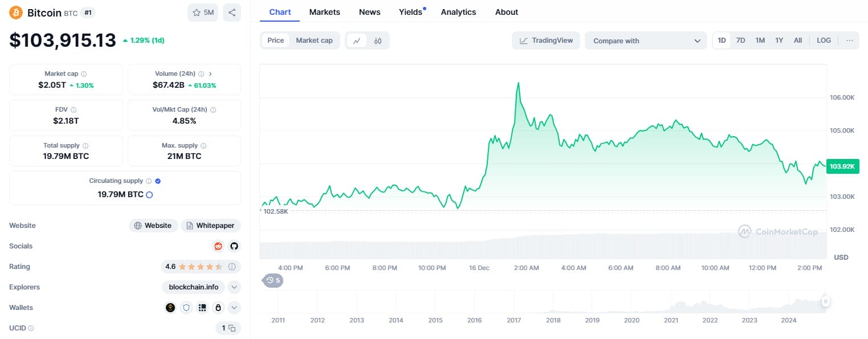868x339 pixels.
Task: Open the blockchain.info explorer link
Action: click(x=194, y=287)
